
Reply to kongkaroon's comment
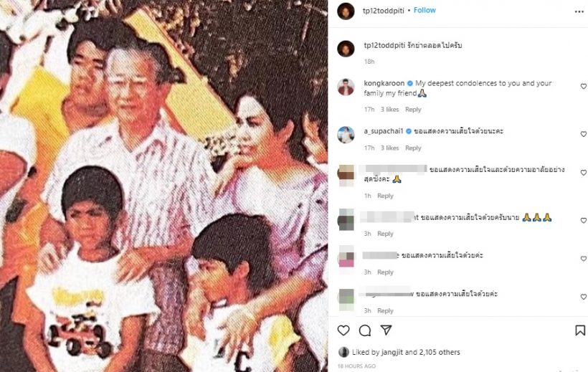coord(413,110)
